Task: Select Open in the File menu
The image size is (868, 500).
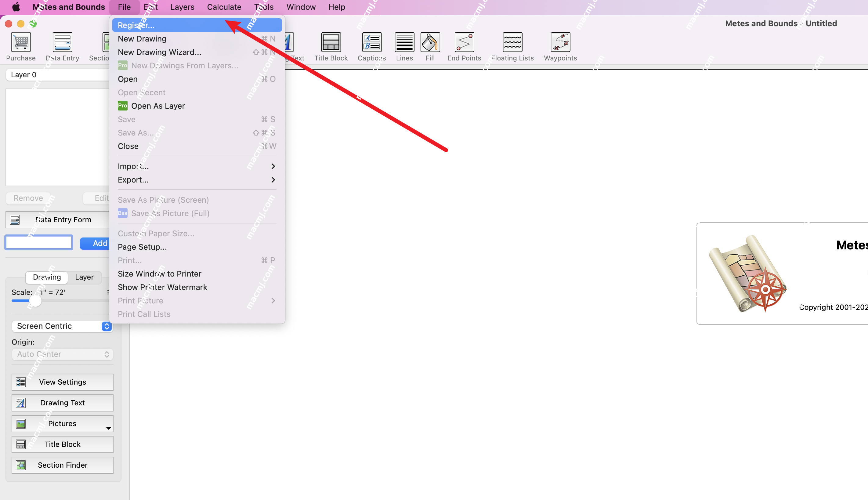Action: (197, 79)
